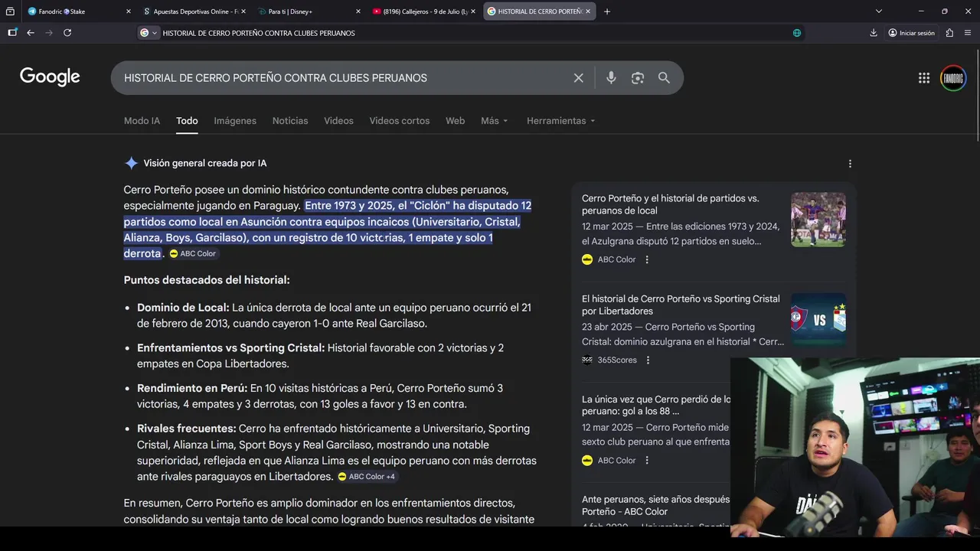
Task: Open a new browser tab
Action: [607, 11]
